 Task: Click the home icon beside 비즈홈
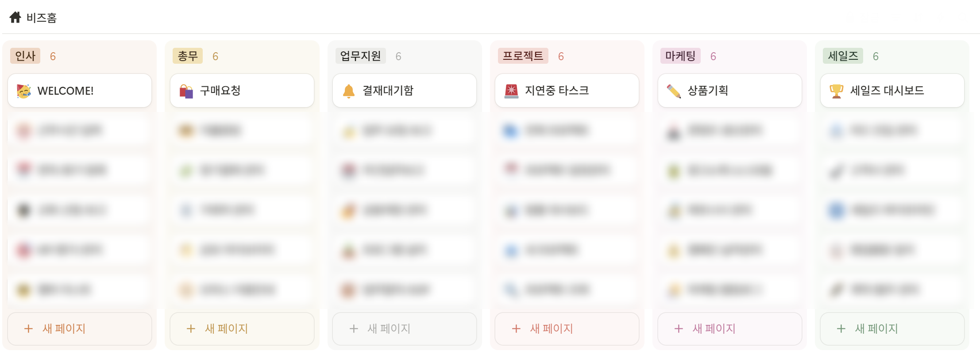[x=15, y=17]
